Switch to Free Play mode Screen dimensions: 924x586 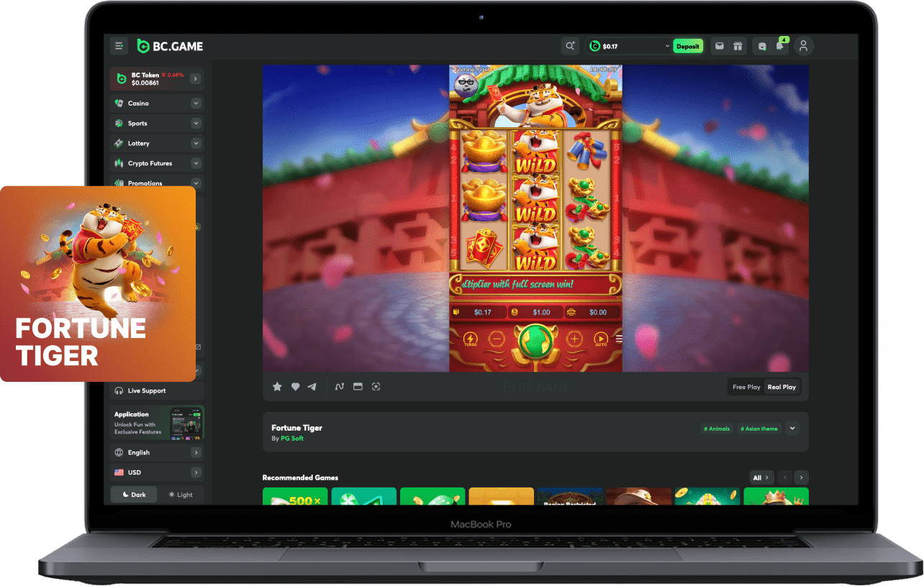pyautogui.click(x=746, y=387)
